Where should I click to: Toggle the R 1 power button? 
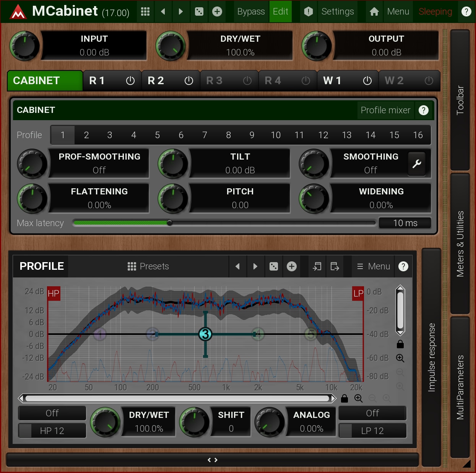pyautogui.click(x=130, y=81)
